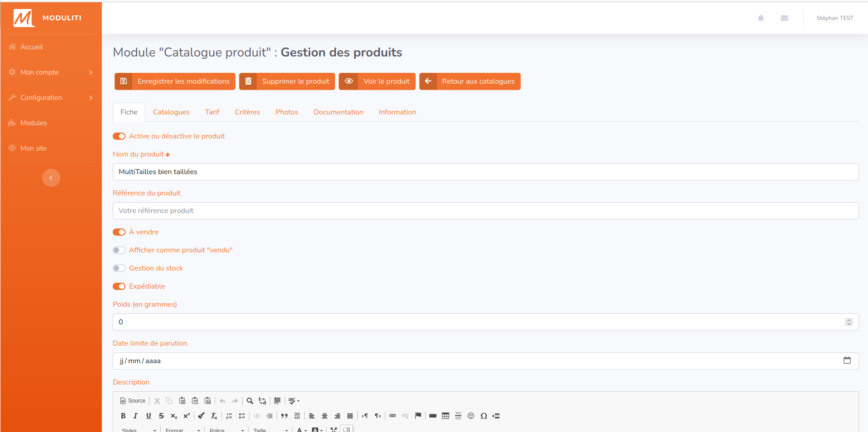Open the Taille size dropdown
The image size is (868, 432).
(270, 429)
